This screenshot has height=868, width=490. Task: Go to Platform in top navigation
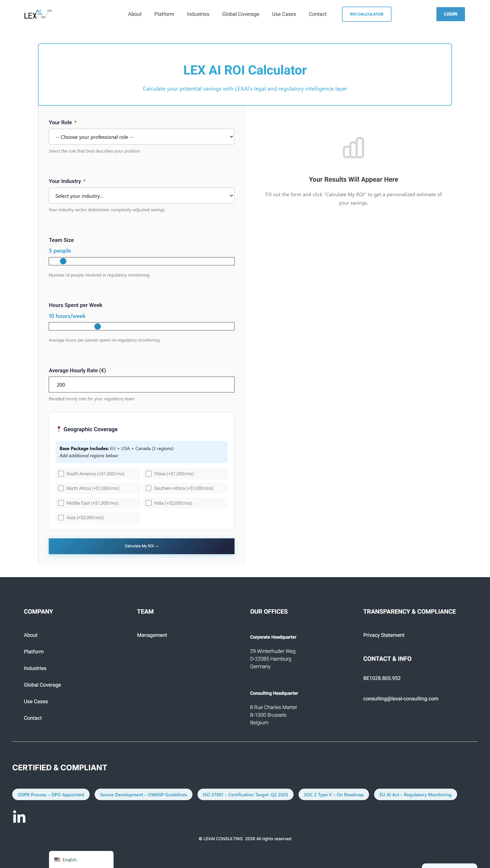[x=164, y=14]
